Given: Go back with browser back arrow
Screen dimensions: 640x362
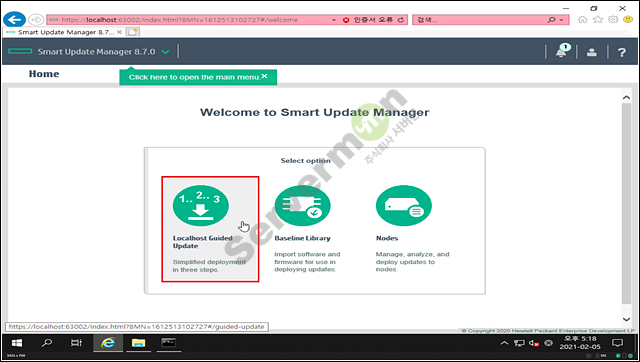Looking at the screenshot, I should (14, 20).
